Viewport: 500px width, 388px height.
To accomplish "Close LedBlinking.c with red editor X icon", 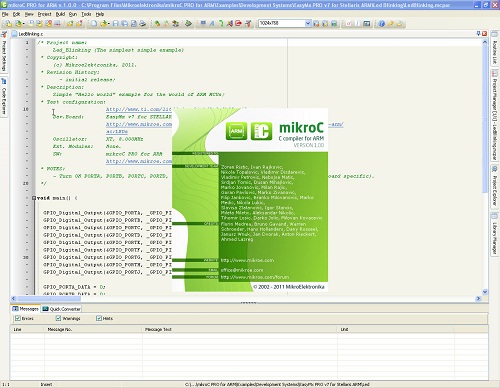I will (484, 33).
